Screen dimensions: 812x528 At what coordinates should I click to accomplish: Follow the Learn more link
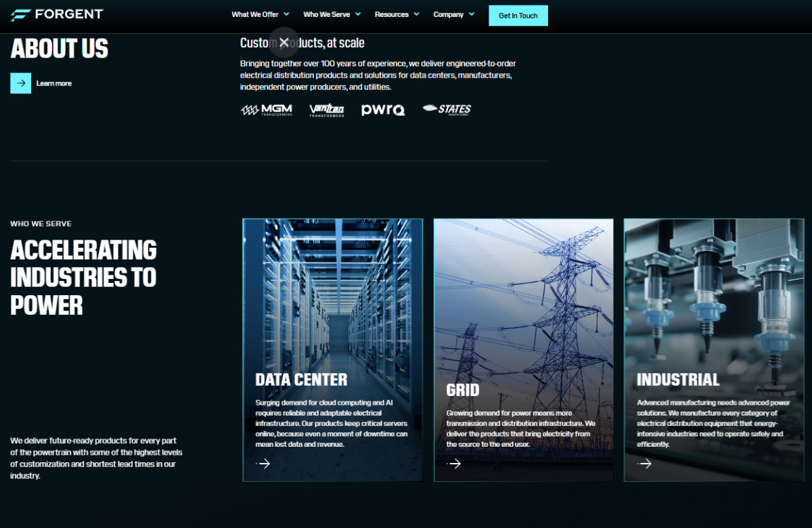click(x=54, y=83)
